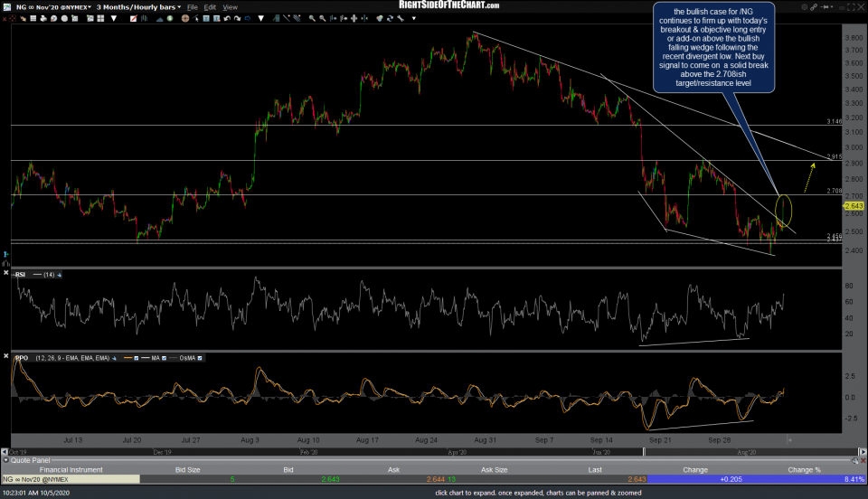Click the print chart icon
The width and height of the screenshot is (868, 499).
(x=42, y=19)
